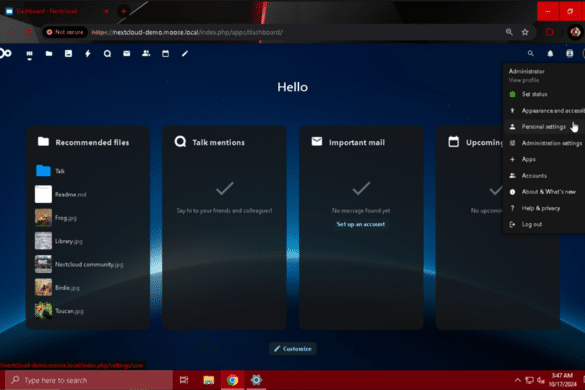Click the Windows taskbar search box

pos(89,380)
